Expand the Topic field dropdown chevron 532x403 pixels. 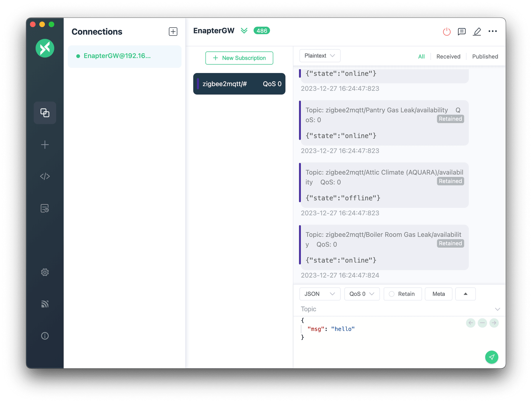point(497,309)
